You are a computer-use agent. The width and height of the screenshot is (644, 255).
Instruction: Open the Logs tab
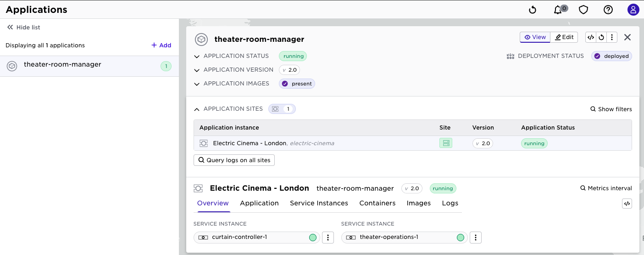tap(450, 203)
